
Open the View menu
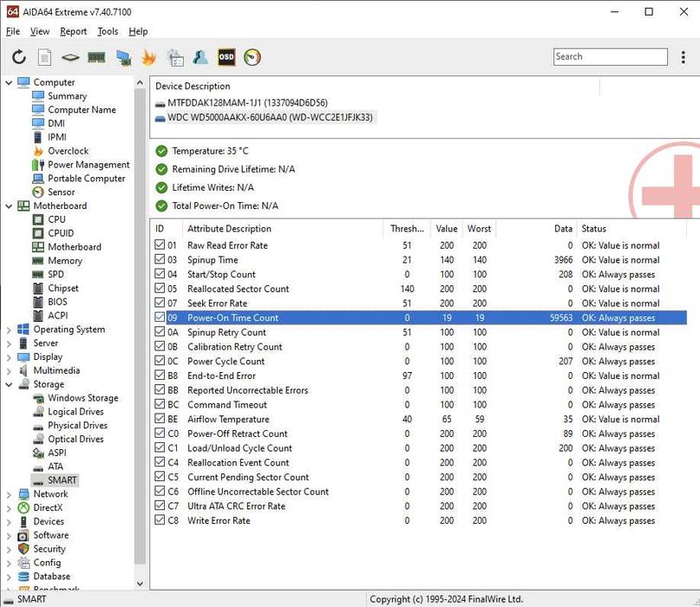tap(40, 31)
